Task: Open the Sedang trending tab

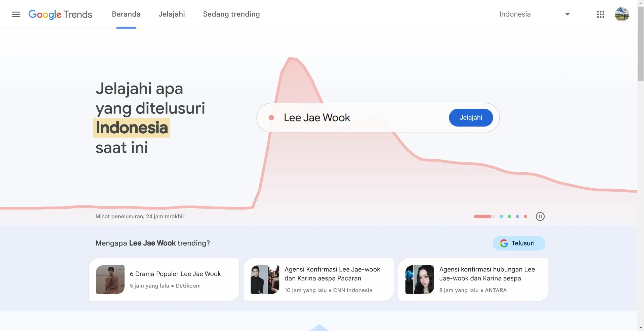Action: coord(231,14)
